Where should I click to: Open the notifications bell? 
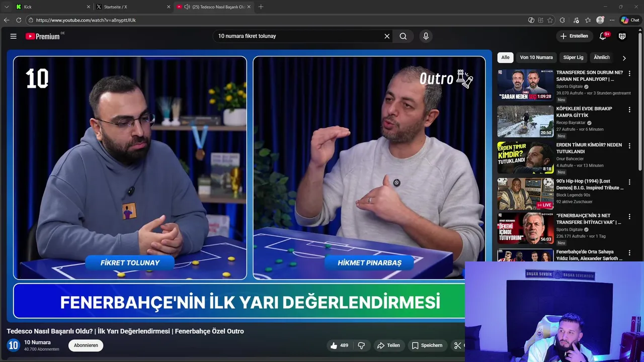(x=603, y=36)
